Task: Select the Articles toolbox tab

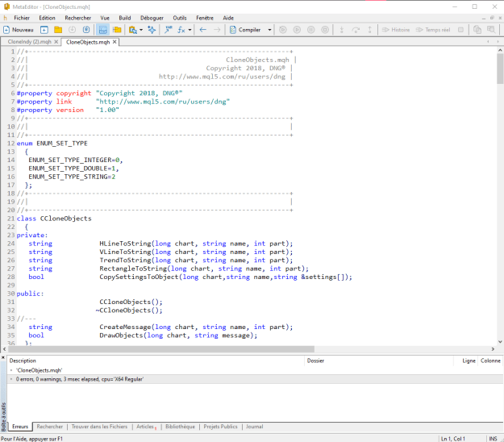Action: point(146,427)
